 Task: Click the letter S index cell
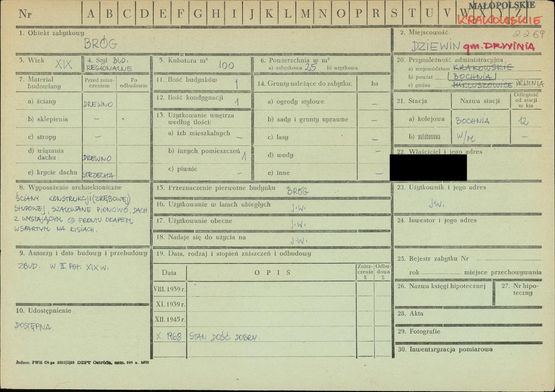pos(394,14)
